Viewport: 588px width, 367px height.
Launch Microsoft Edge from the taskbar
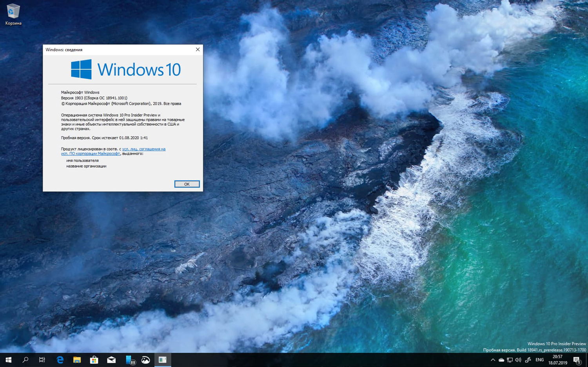coord(60,360)
